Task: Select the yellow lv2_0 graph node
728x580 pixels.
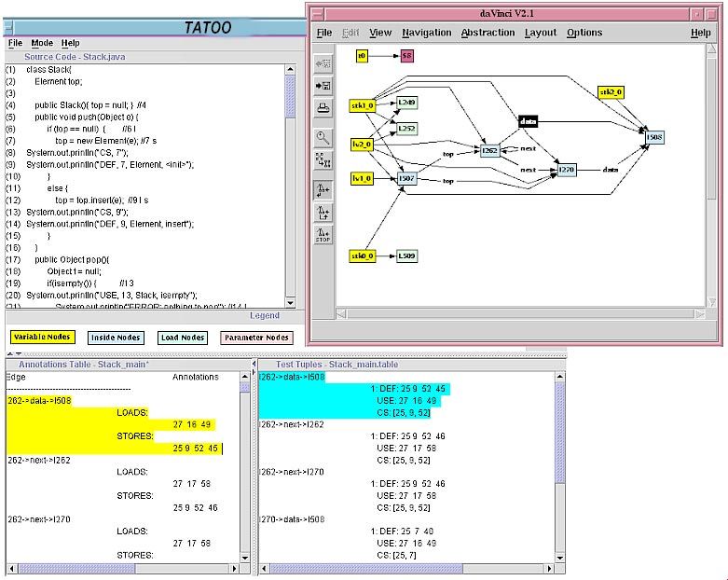Action: [362, 145]
